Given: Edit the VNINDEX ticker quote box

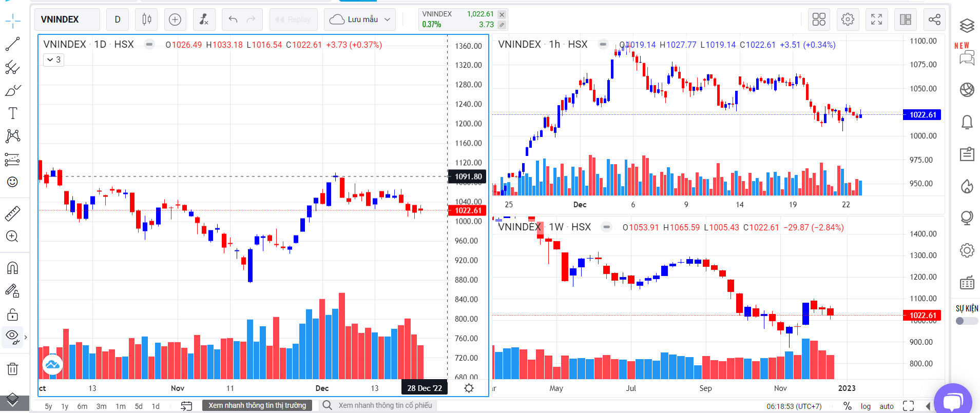Looking at the screenshot, I should 502,25.
